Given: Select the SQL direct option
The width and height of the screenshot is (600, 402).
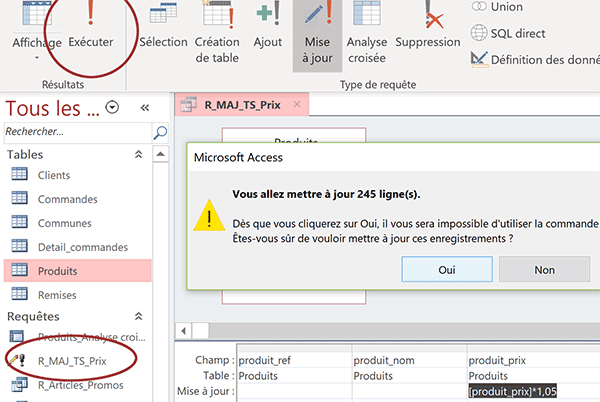Looking at the screenshot, I should (x=507, y=33).
